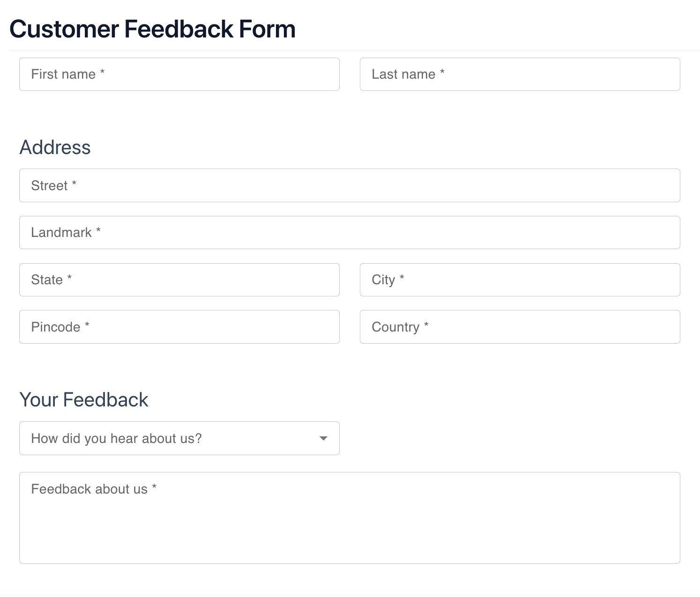Image resolution: width=700 pixels, height=597 pixels.
Task: Select the Pincode field
Action: pos(179,327)
